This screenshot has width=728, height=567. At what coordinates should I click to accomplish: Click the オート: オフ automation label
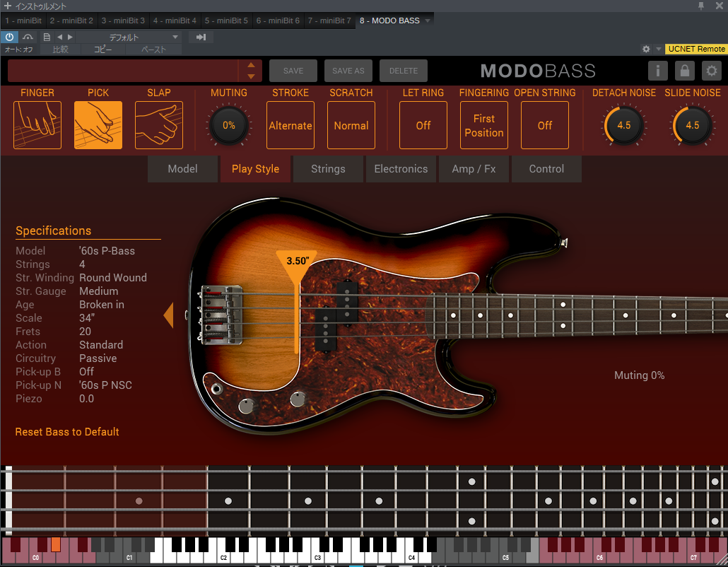coord(18,49)
